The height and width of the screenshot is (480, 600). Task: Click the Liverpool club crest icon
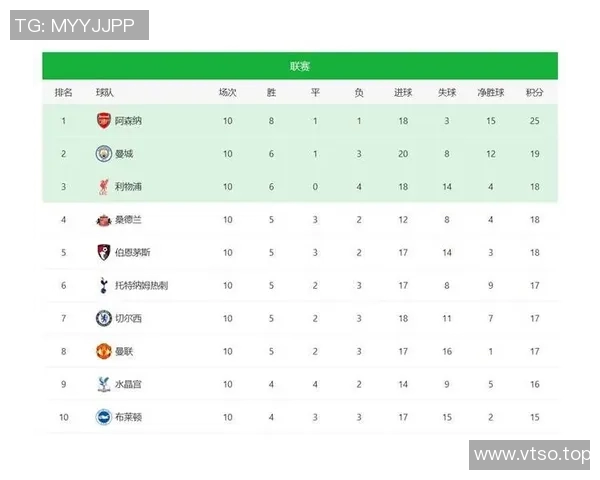[103, 187]
